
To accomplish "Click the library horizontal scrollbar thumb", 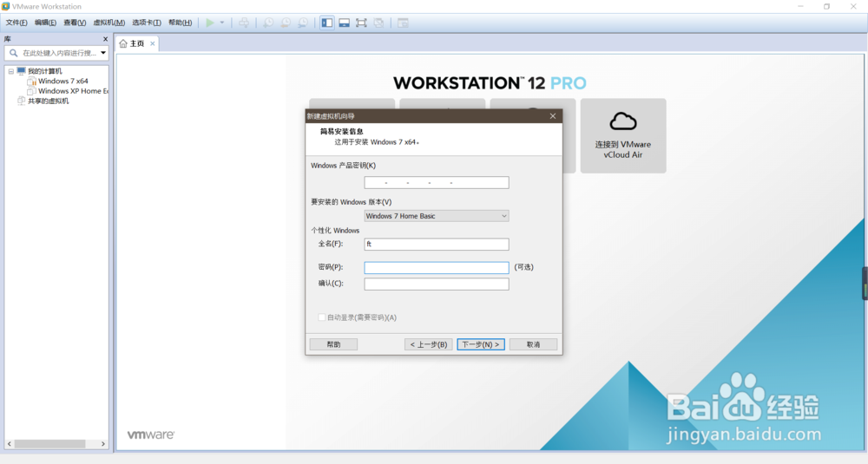I will [49, 444].
